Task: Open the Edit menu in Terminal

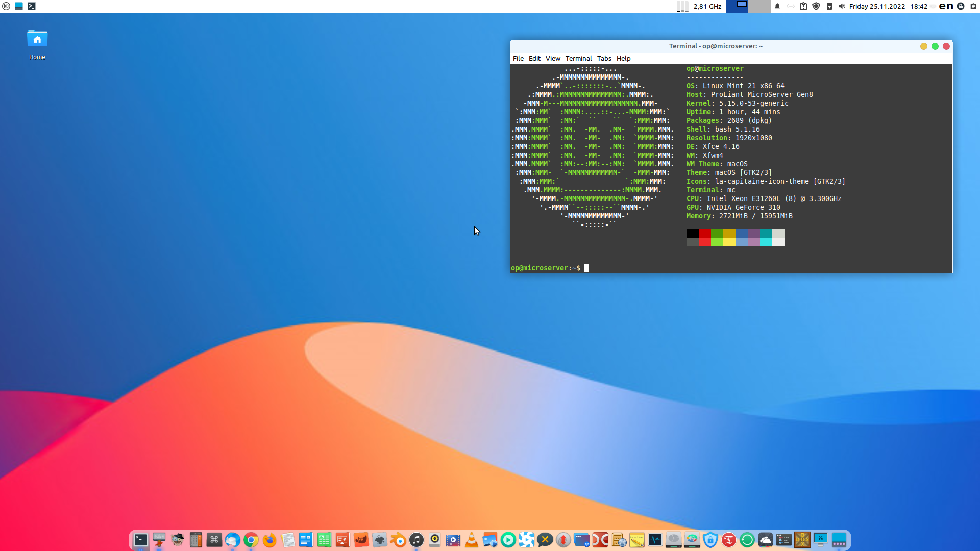Action: tap(534, 58)
